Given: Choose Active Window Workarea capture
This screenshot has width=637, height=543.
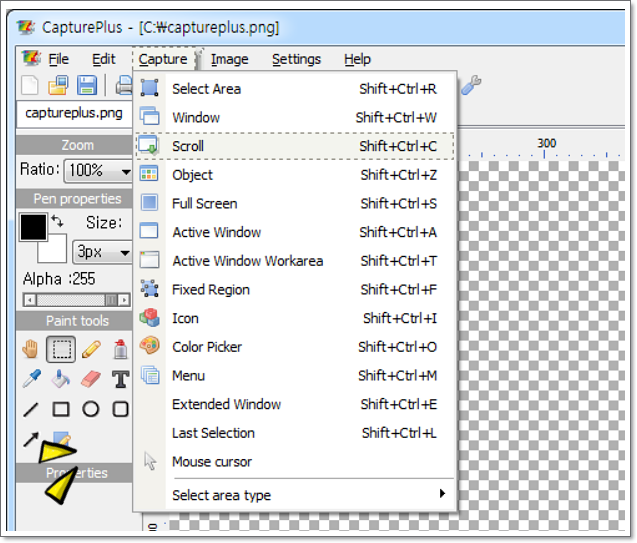Looking at the screenshot, I should coord(295,261).
